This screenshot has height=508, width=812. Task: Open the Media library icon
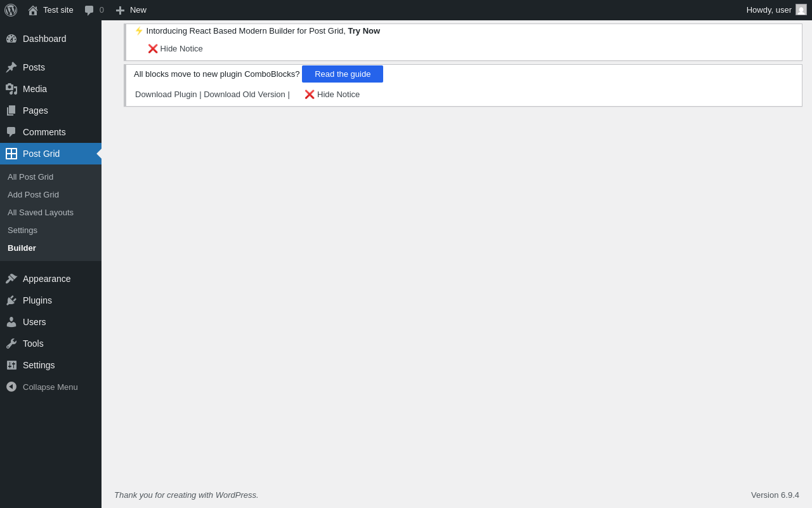(x=11, y=89)
